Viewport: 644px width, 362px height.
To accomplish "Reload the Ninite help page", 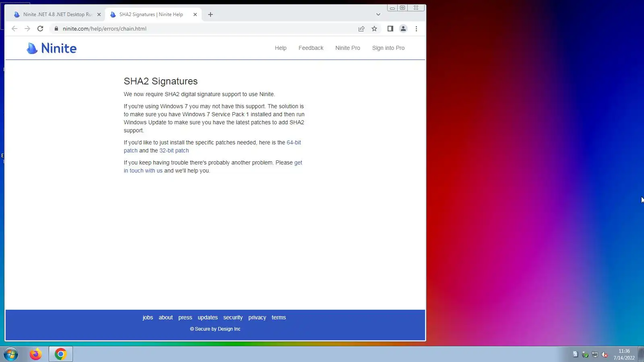I will coord(40,29).
